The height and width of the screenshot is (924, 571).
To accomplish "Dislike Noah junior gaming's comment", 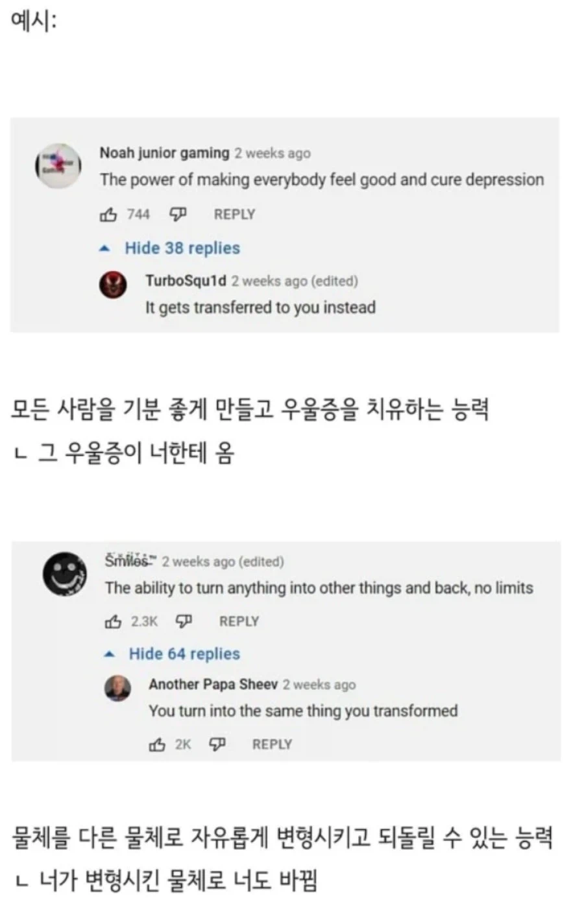I will tap(179, 214).
